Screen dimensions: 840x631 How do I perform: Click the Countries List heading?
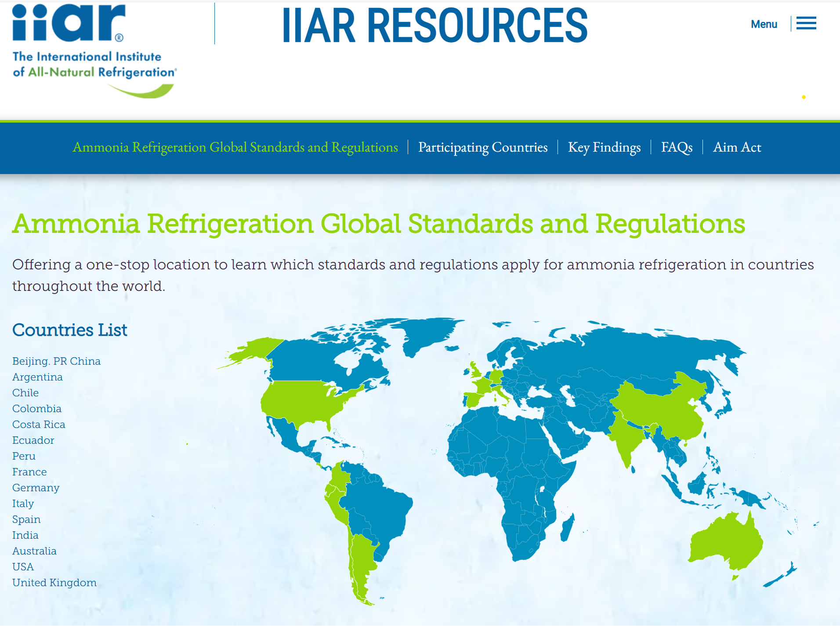click(69, 330)
